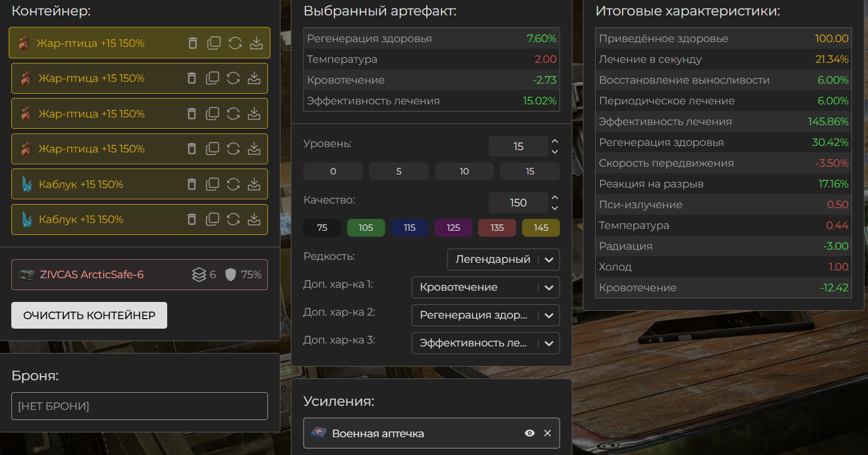The height and width of the screenshot is (455, 868).
Task: Pick the blue 115 quality swatch
Action: 410,228
